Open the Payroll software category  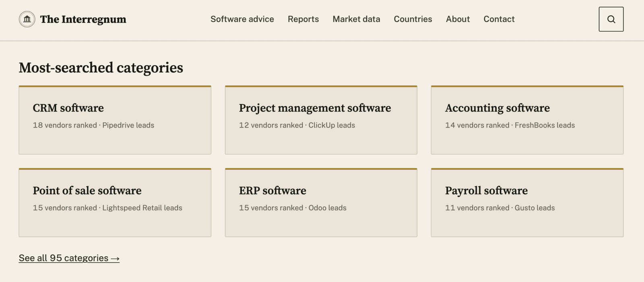click(x=527, y=202)
